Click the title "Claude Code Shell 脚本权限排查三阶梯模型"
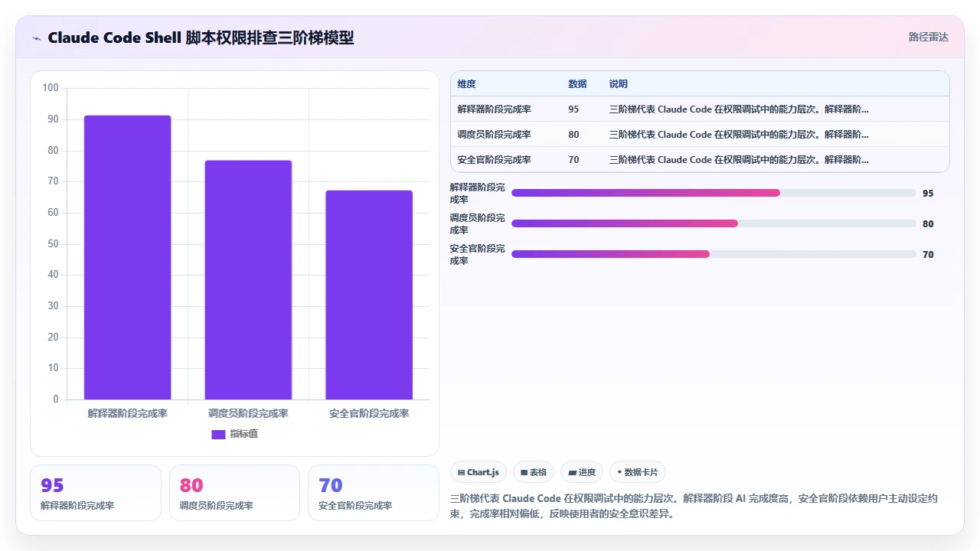The image size is (980, 551). click(201, 37)
